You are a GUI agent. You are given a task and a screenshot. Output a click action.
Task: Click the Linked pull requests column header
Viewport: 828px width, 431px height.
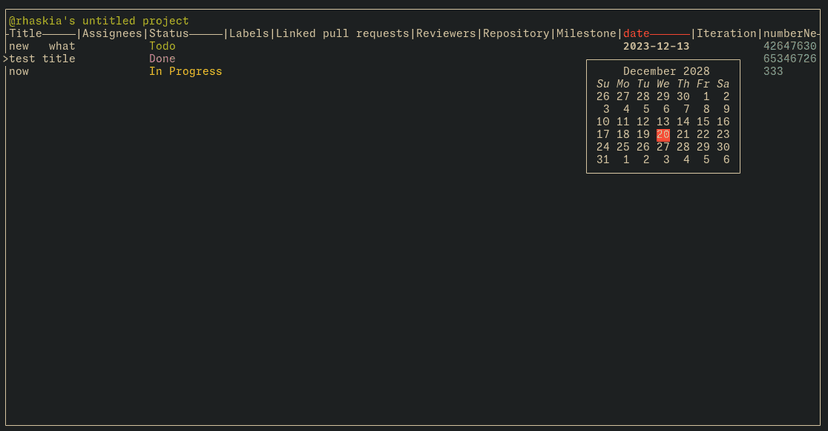pos(342,34)
